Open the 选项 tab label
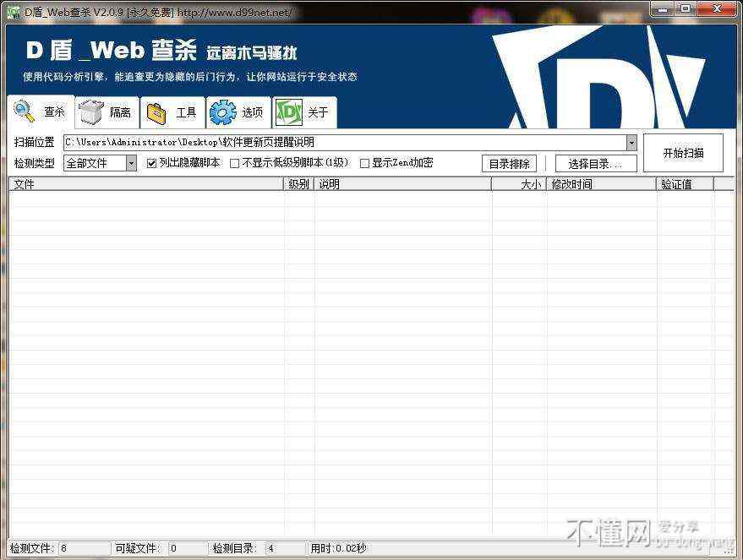This screenshot has width=743, height=560. coord(252,112)
